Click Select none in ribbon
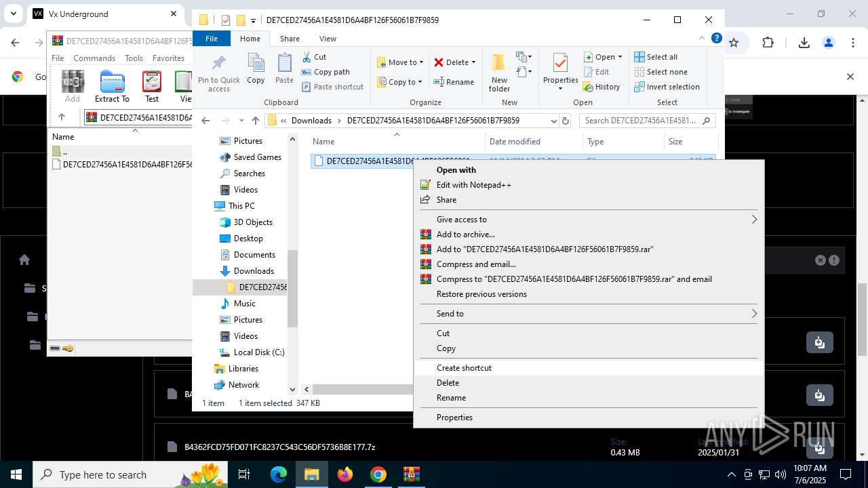Viewport: 868px width, 488px height. [x=660, y=72]
